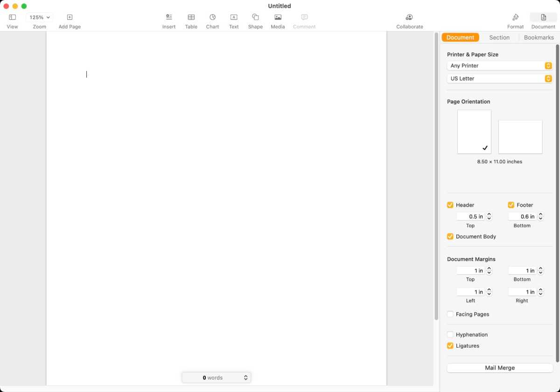
Task: Disable the Header checkbox
Action: 450,205
